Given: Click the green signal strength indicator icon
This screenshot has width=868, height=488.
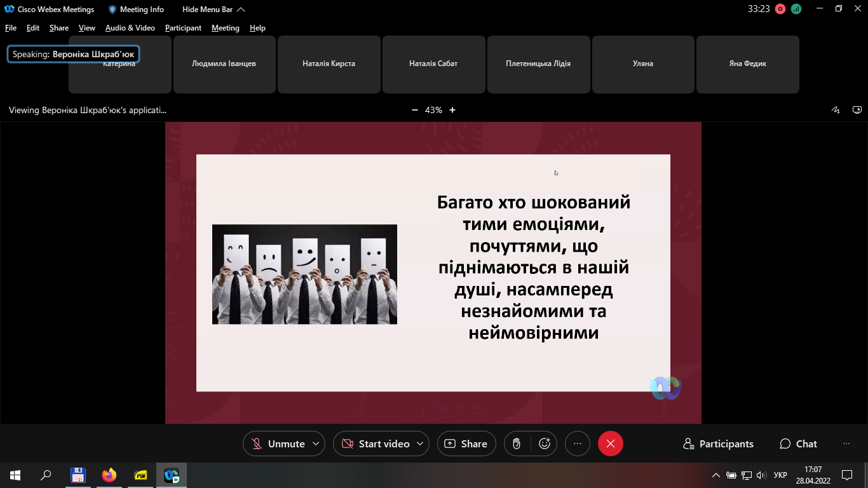Looking at the screenshot, I should pyautogui.click(x=796, y=9).
